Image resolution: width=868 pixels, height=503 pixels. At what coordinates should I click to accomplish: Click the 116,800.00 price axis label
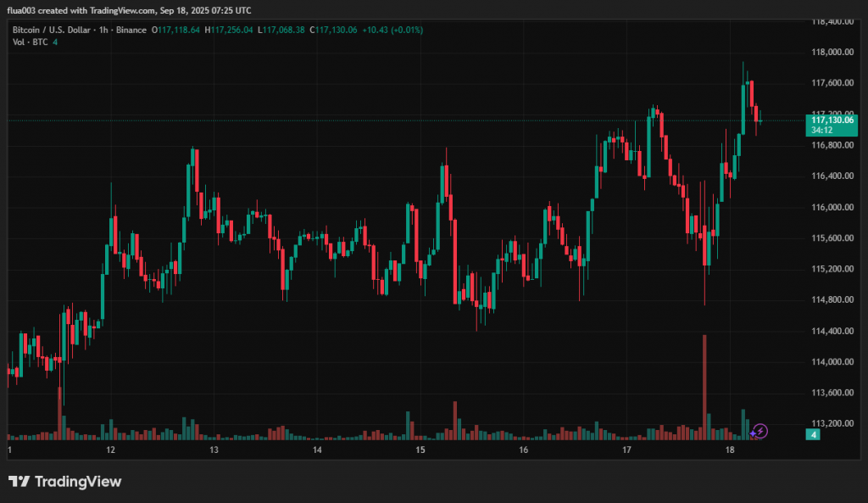coord(832,145)
